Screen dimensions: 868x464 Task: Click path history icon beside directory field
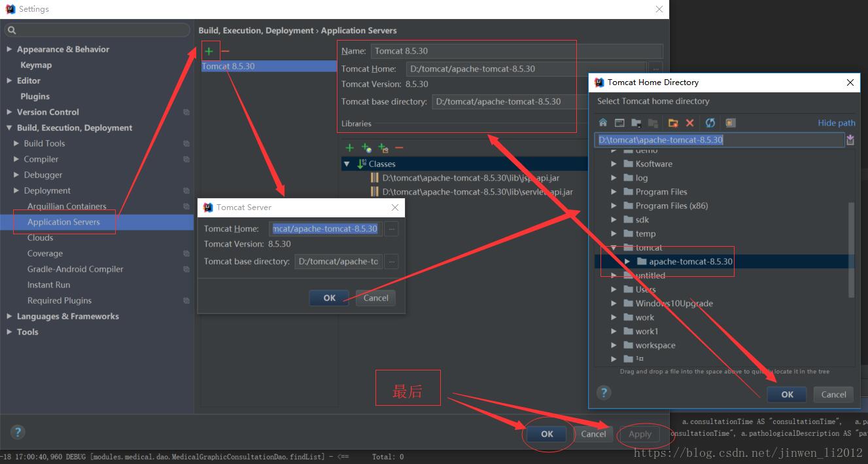click(850, 140)
